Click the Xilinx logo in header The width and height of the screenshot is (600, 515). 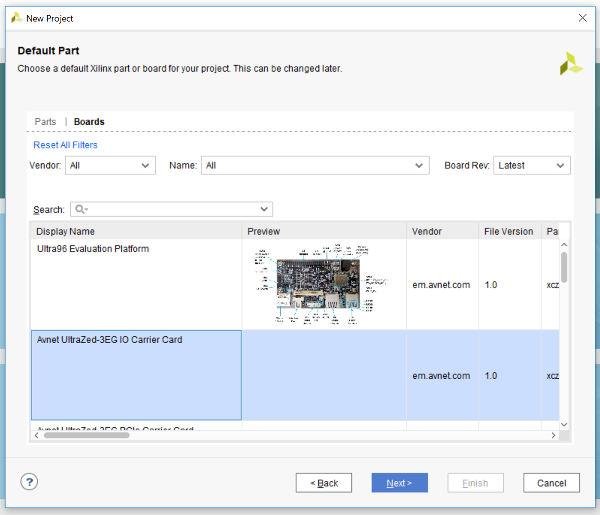[570, 64]
